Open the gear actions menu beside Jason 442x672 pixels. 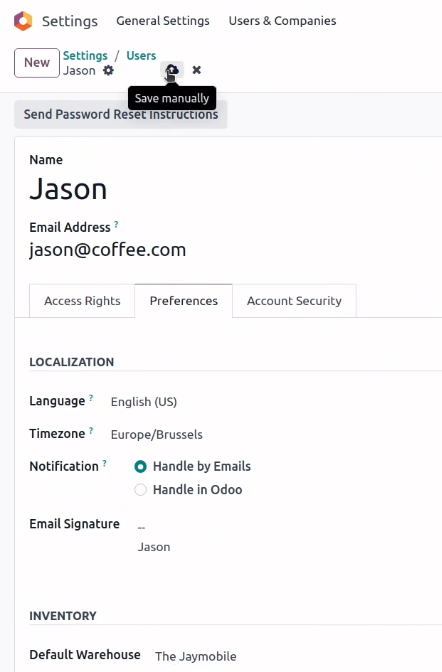pos(108,70)
